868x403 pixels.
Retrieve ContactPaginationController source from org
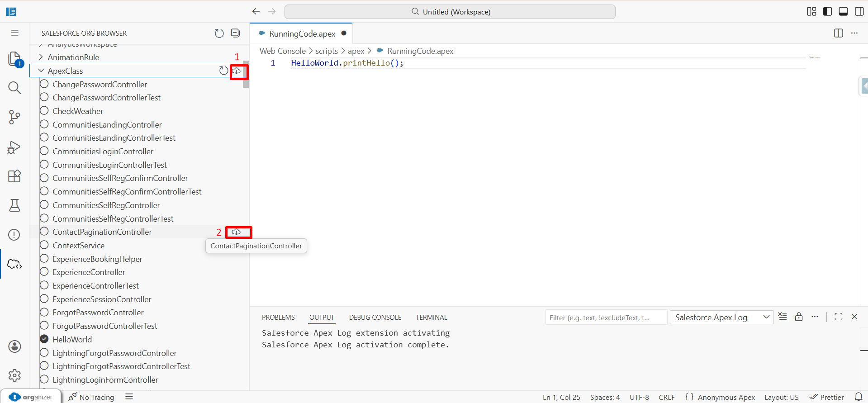(236, 232)
